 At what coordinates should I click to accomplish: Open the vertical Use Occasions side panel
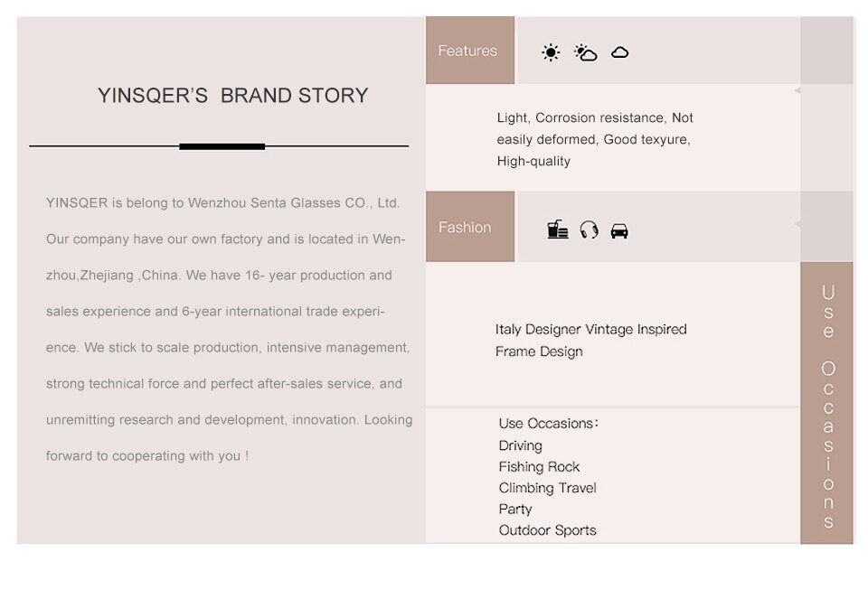coord(827,403)
